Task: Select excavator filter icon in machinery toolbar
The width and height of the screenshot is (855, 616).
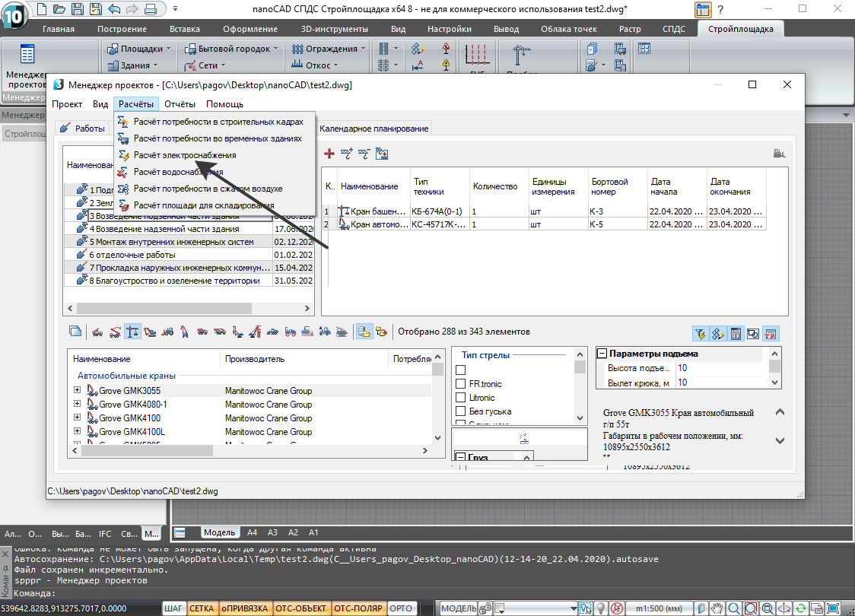Action: [x=150, y=332]
